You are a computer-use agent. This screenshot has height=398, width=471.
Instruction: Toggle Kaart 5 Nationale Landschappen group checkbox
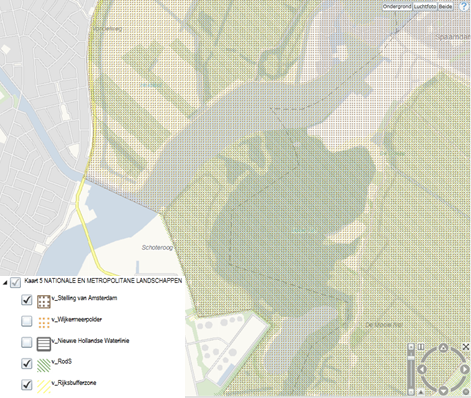coord(15,282)
